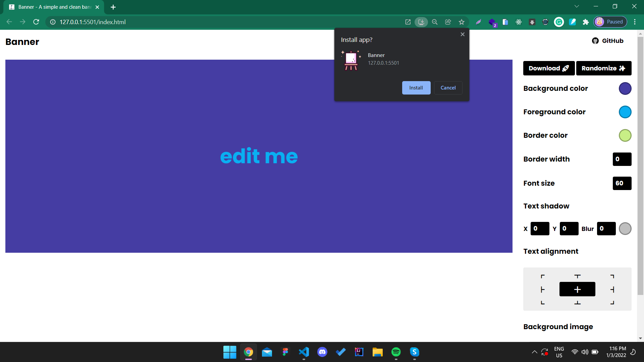Open the browser Extensions puzzle icon
The width and height of the screenshot is (644, 362).
pos(586,22)
